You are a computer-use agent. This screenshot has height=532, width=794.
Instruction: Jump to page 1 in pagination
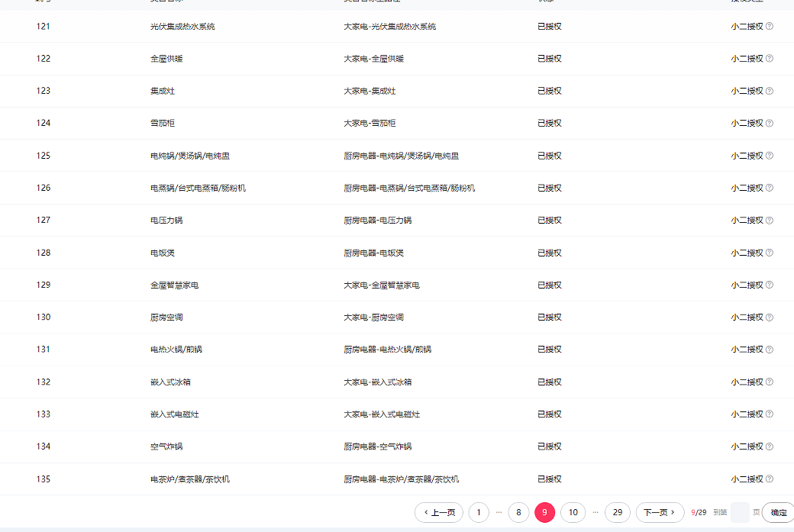click(479, 513)
